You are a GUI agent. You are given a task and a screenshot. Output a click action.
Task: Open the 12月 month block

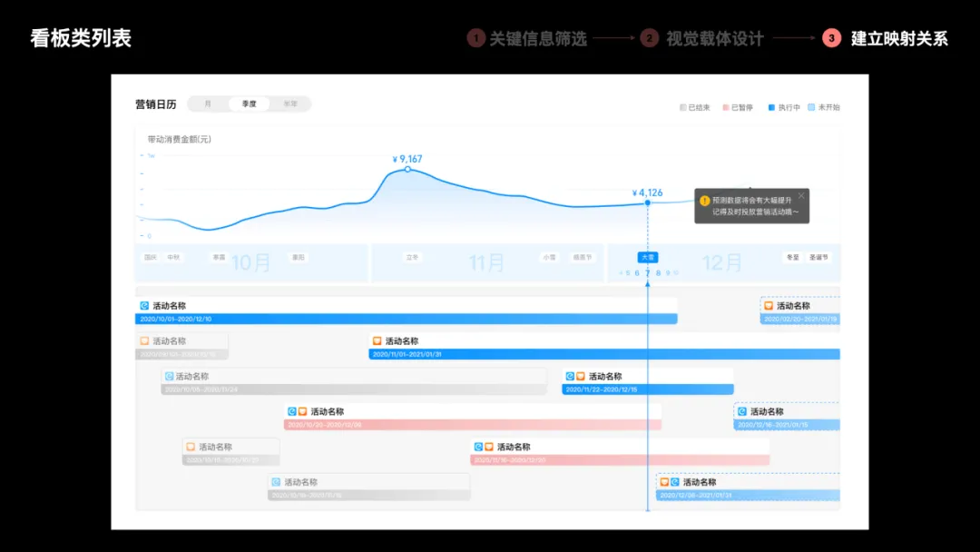tap(722, 262)
